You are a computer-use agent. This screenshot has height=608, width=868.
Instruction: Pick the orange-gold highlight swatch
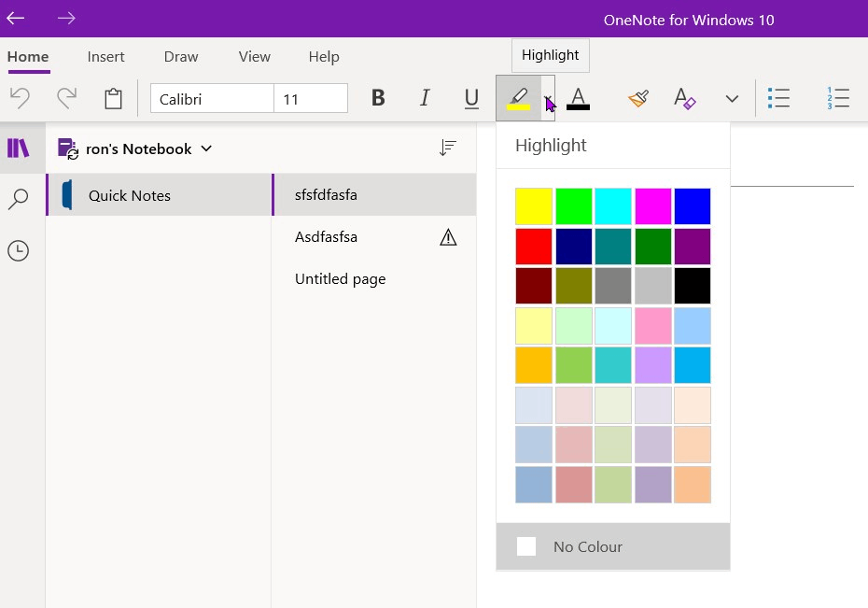[x=534, y=365]
